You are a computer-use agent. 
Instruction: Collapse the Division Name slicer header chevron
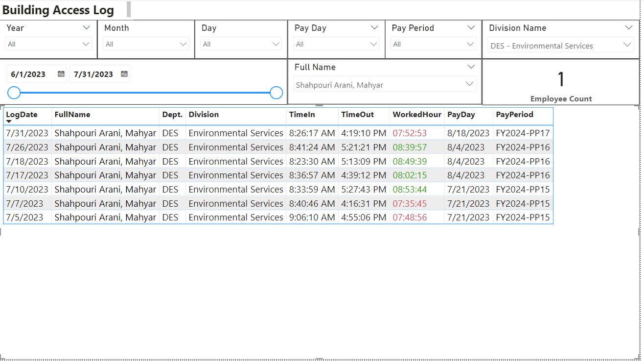coord(629,28)
